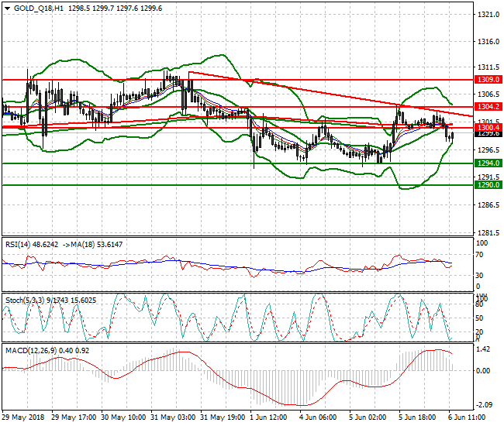
Task: Select the 1300.4 red price level label
Action: coord(488,128)
